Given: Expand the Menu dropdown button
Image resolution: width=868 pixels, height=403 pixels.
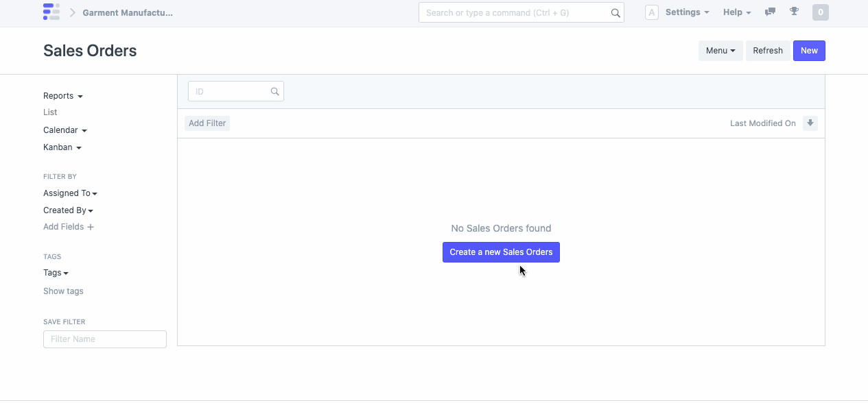Looking at the screenshot, I should click(x=720, y=51).
